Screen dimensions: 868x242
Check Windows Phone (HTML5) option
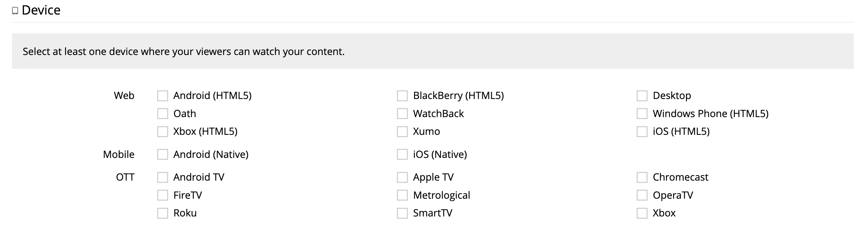click(x=642, y=114)
